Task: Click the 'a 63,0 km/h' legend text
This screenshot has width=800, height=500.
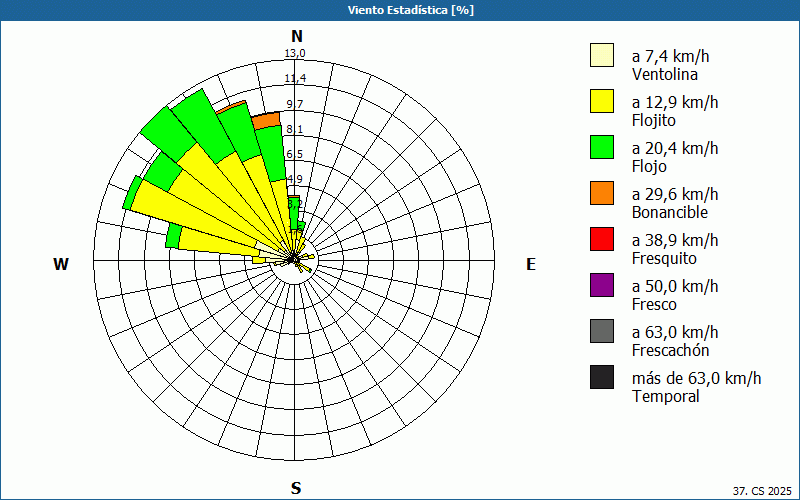Action: point(675,332)
